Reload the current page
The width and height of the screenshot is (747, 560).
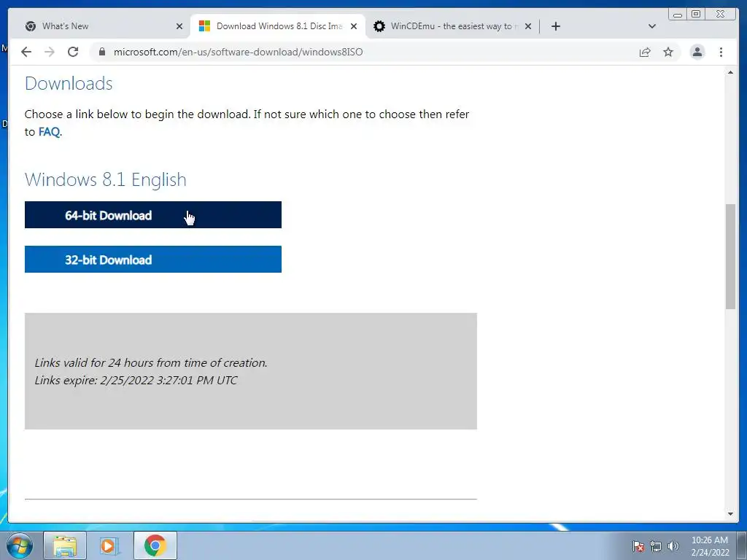(73, 52)
